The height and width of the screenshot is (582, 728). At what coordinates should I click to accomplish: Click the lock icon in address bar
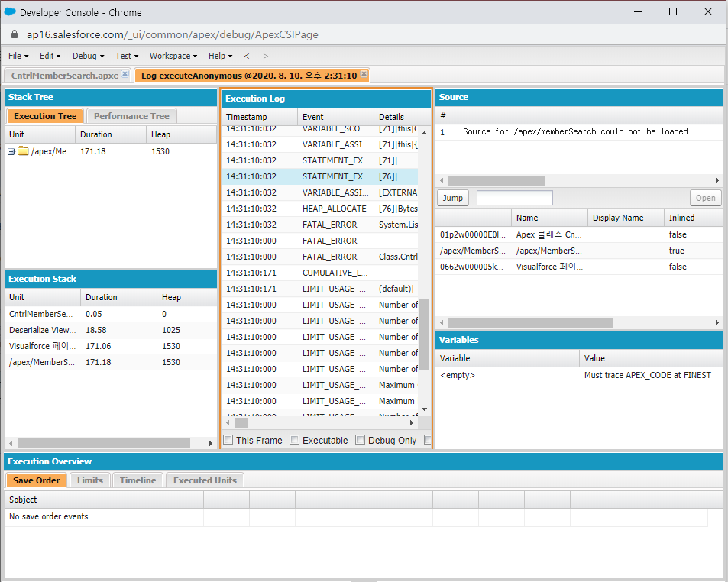pyautogui.click(x=15, y=34)
